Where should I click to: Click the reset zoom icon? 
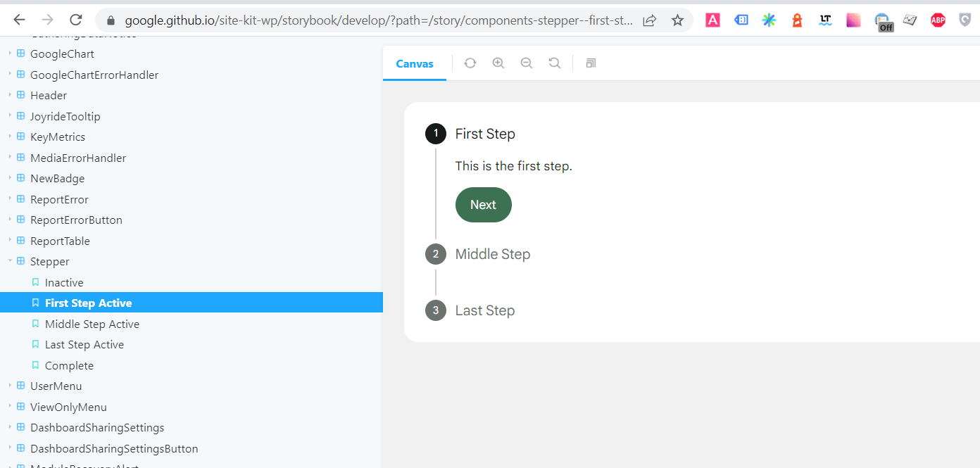[554, 63]
